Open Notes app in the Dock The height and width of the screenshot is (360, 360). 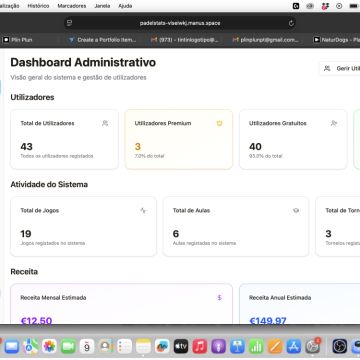143,347
